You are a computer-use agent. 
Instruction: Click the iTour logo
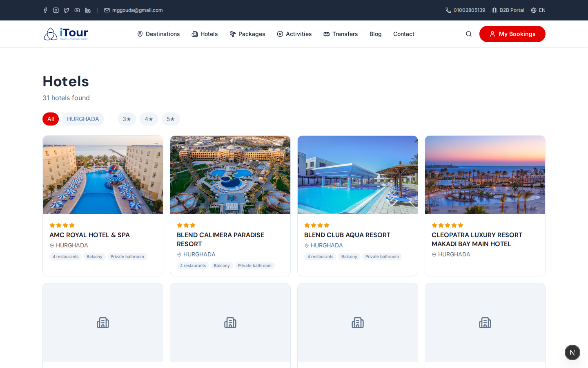pos(66,34)
